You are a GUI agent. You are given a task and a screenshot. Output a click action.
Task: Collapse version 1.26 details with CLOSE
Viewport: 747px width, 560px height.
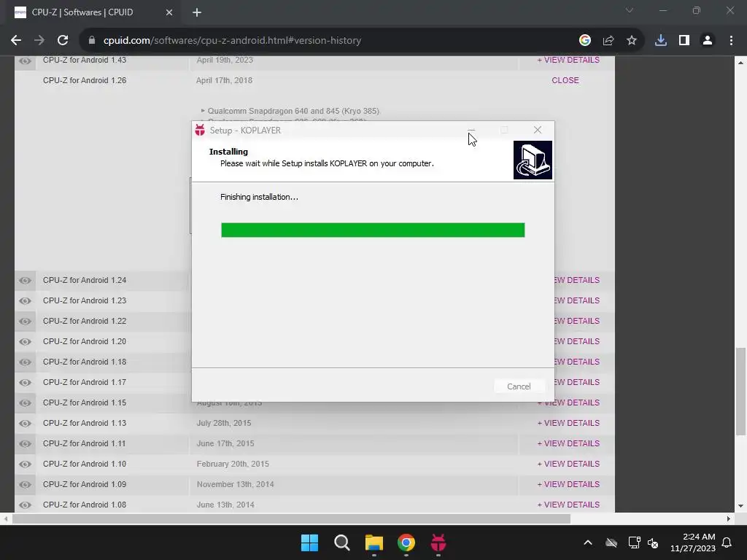click(565, 80)
